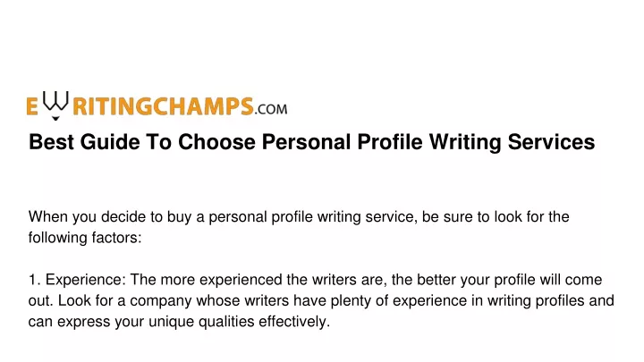This screenshot has height=362, width=644.
Task: Click the orange RITINGCHAMPS logo text
Action: tap(163, 106)
